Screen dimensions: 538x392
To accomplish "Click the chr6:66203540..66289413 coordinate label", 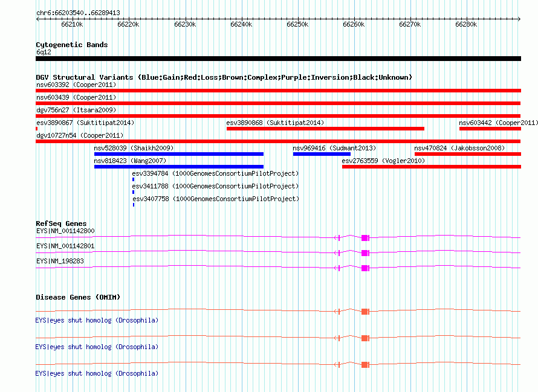I will (78, 13).
